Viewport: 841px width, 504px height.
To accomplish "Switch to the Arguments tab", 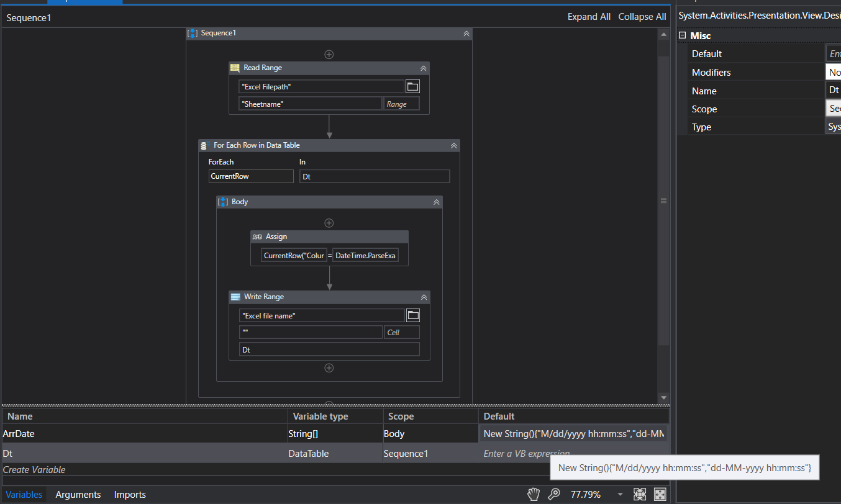I will pyautogui.click(x=78, y=495).
